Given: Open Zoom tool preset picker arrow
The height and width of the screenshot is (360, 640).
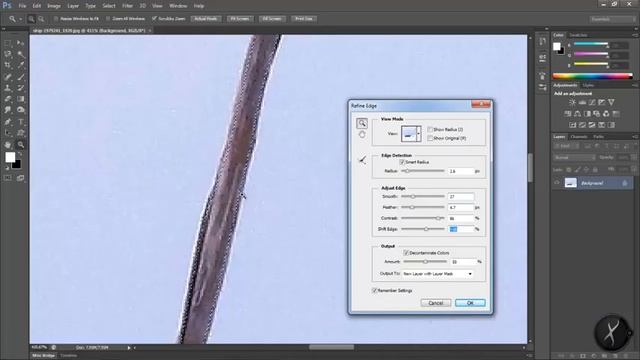Looking at the screenshot, I should (20, 19).
